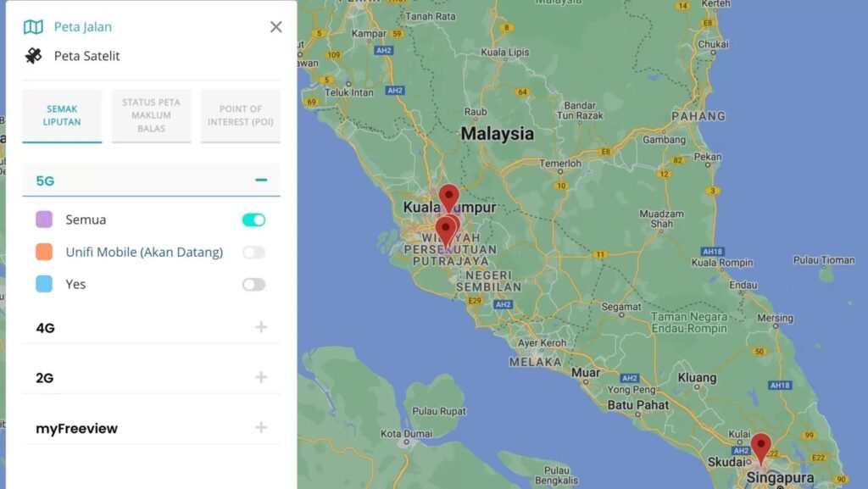Close the coverage side panel

(275, 26)
